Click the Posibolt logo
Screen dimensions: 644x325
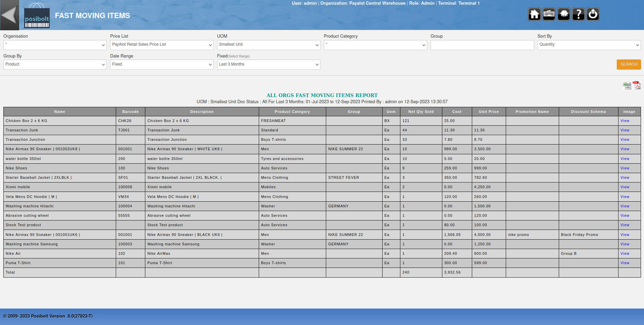click(x=37, y=16)
